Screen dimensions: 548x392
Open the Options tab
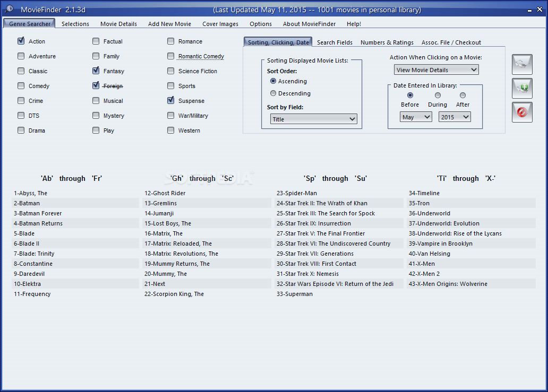(x=260, y=24)
